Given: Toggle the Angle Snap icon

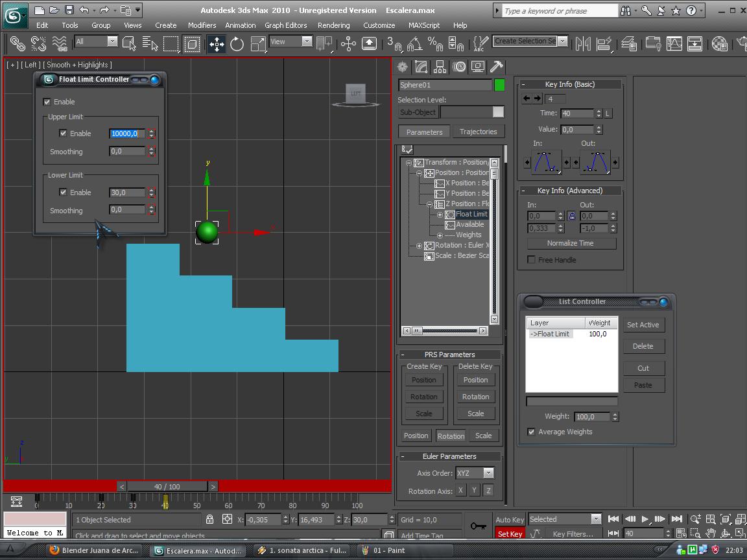Looking at the screenshot, I should tap(414, 44).
